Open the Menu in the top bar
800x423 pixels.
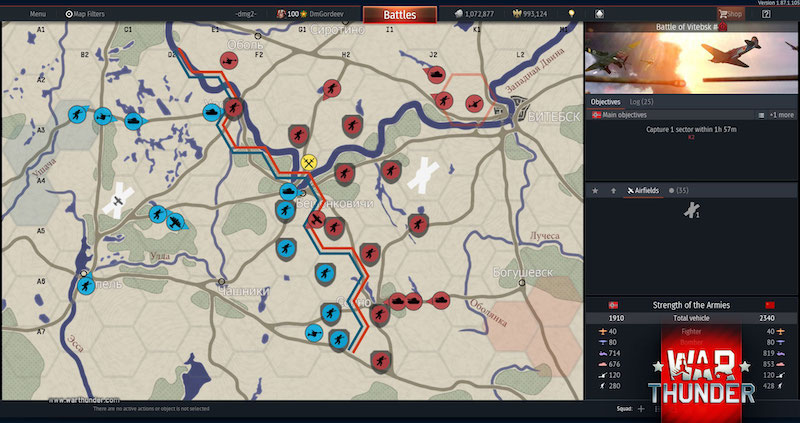pos(37,14)
